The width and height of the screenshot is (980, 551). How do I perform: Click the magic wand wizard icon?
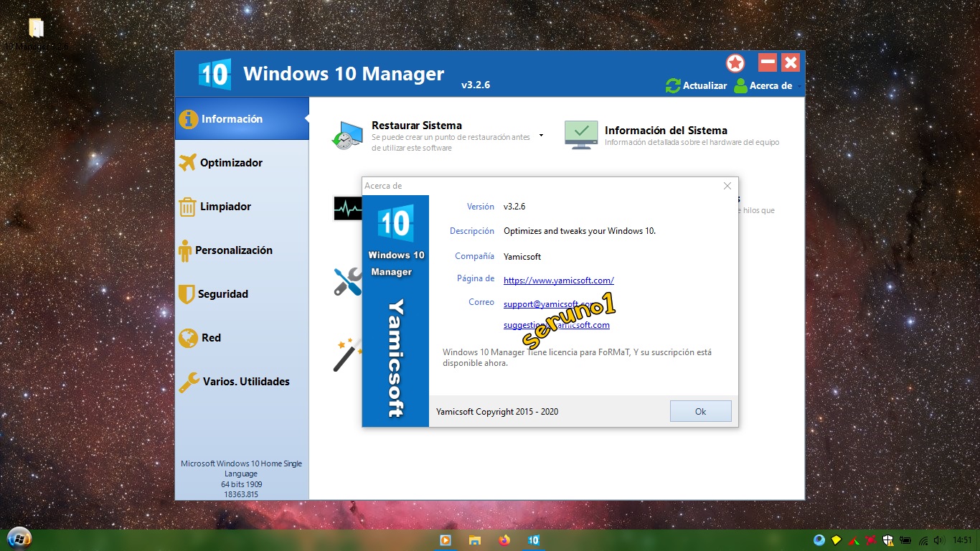click(348, 354)
